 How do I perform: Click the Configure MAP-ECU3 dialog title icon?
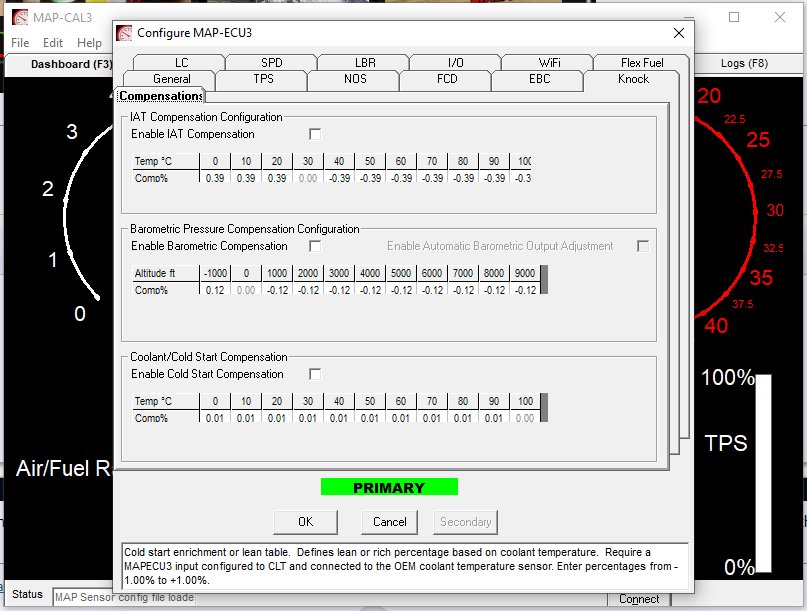coord(124,33)
